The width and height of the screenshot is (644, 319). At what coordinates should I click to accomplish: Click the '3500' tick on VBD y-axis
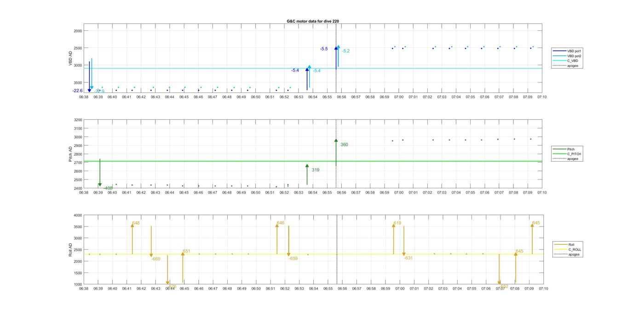click(x=78, y=82)
